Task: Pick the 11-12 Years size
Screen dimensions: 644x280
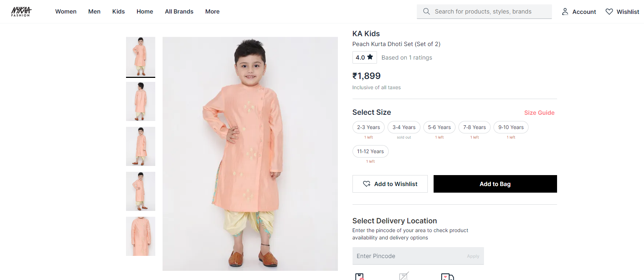Action: (370, 151)
